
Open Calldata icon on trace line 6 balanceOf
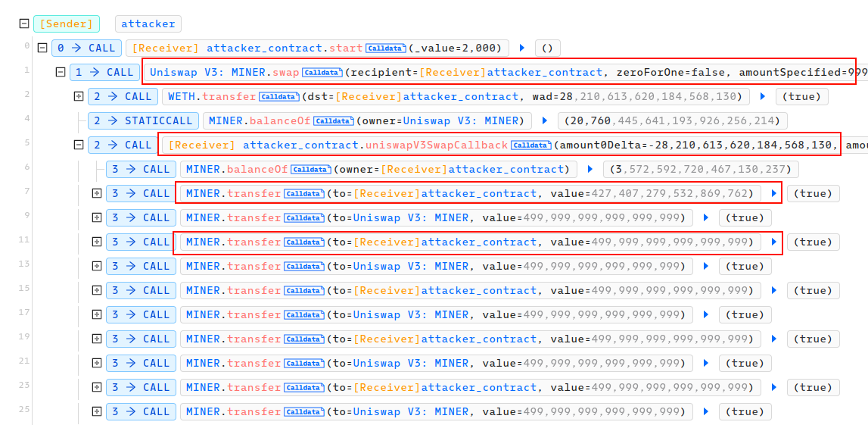pos(310,170)
